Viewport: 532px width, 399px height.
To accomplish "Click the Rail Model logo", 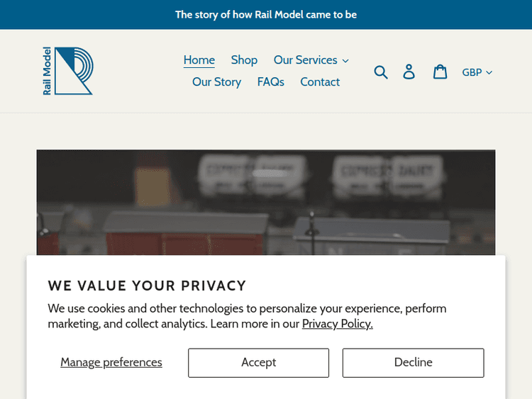I will tap(68, 71).
